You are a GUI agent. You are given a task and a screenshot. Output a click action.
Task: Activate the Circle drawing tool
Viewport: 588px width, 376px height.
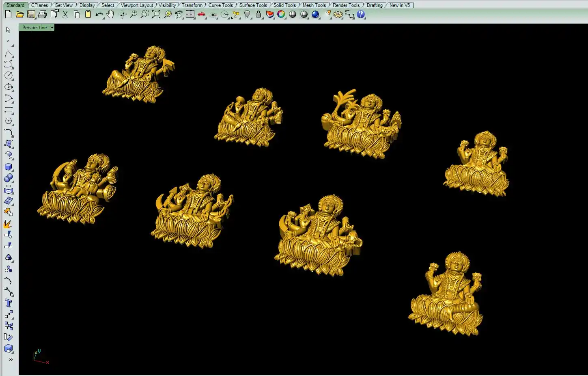[9, 76]
